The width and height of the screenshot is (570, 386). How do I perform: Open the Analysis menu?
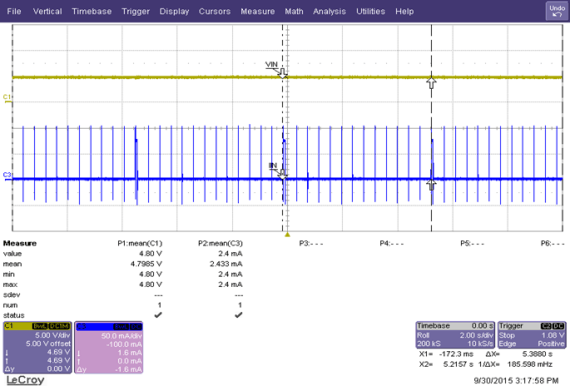click(329, 11)
